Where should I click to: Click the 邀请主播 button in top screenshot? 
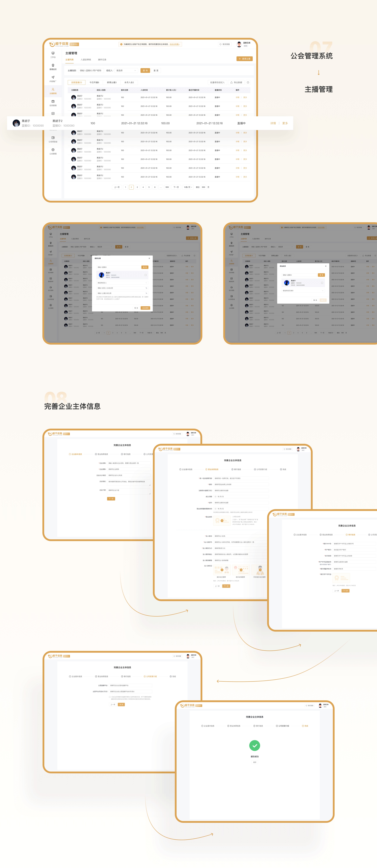pyautogui.click(x=244, y=59)
